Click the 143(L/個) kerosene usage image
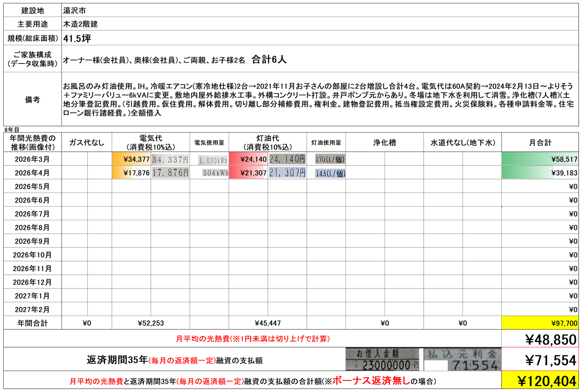 point(330,173)
